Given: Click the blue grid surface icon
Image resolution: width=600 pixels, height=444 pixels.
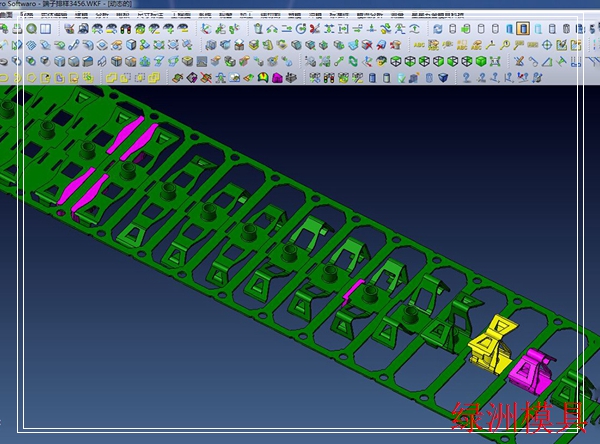Looking at the screenshot, I should point(31,45).
